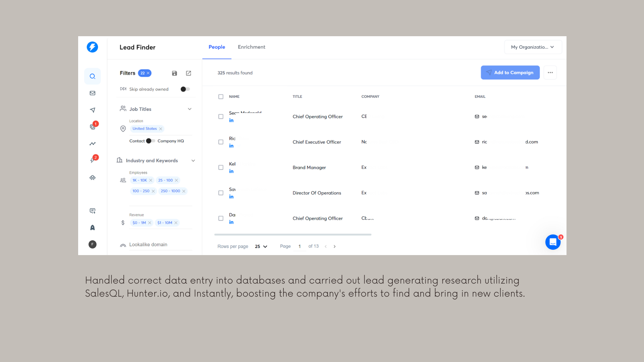644x362 pixels.
Task: Click the search icon in left sidebar
Action: coord(92,76)
